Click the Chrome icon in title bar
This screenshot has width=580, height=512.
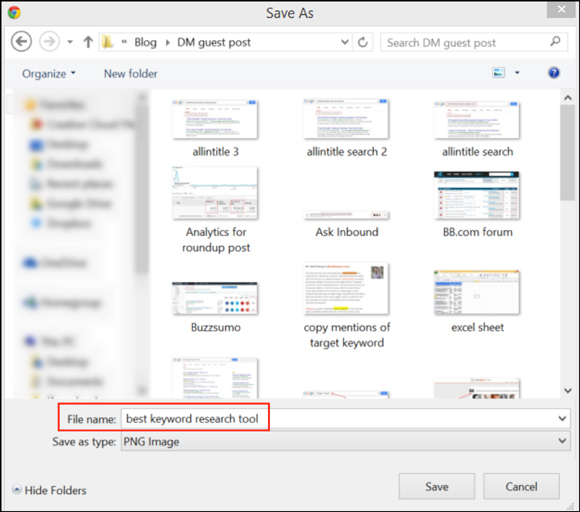coord(14,13)
